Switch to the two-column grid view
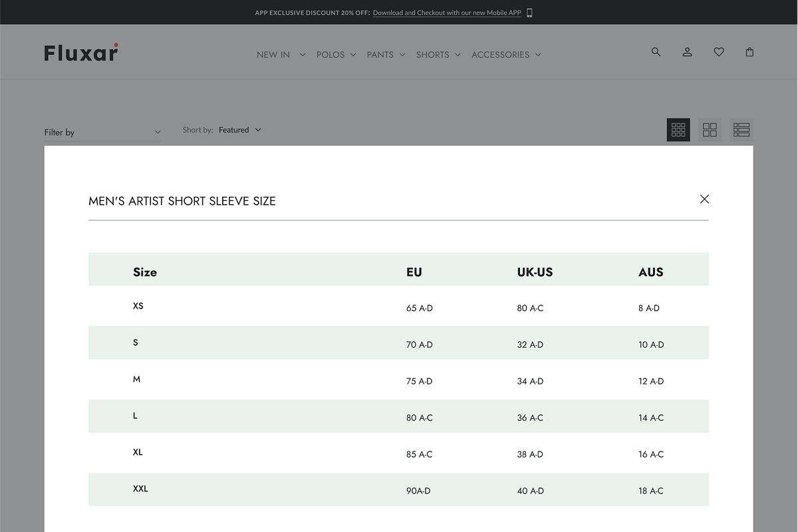This screenshot has width=798, height=532. coord(710,130)
